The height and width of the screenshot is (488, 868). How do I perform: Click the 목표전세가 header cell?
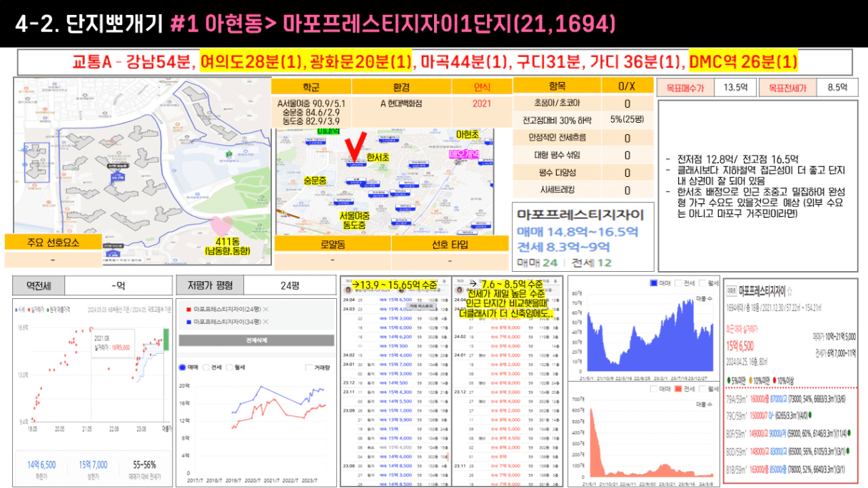pos(787,88)
